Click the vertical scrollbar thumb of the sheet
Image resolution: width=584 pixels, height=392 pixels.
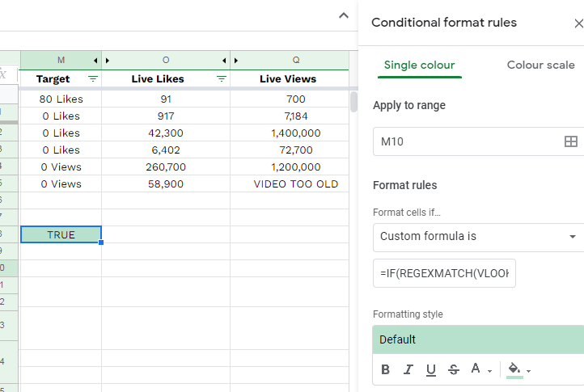click(353, 101)
